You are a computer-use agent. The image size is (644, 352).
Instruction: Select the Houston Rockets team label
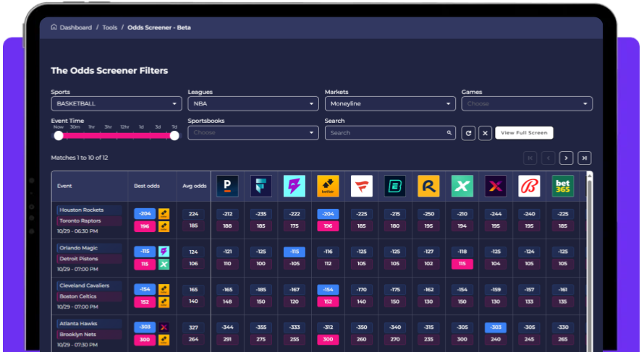coord(89,210)
